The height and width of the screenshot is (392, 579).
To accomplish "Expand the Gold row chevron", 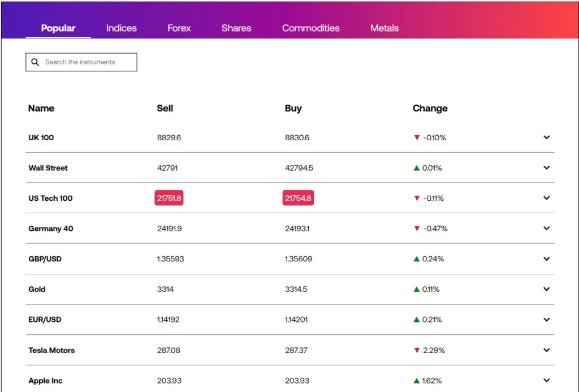I will click(546, 289).
